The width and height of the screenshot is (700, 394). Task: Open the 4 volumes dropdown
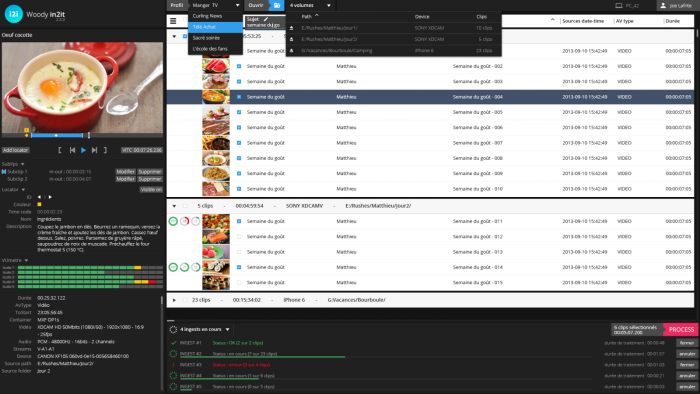pos(310,5)
